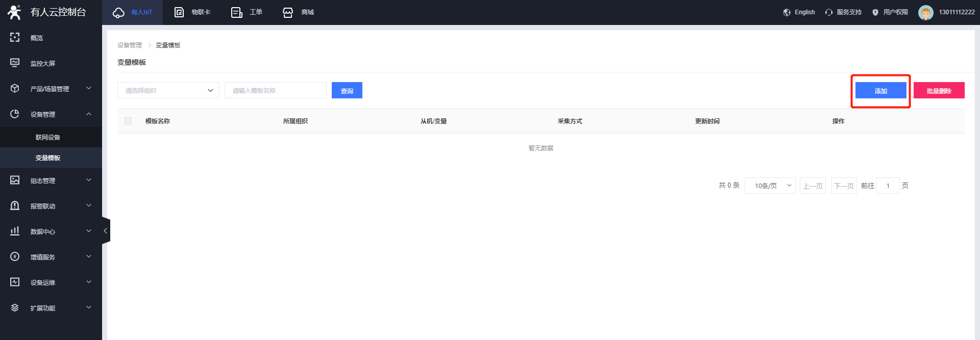This screenshot has height=340, width=980.
Task: Click the 增值服务 yen coin icon
Action: click(15, 256)
